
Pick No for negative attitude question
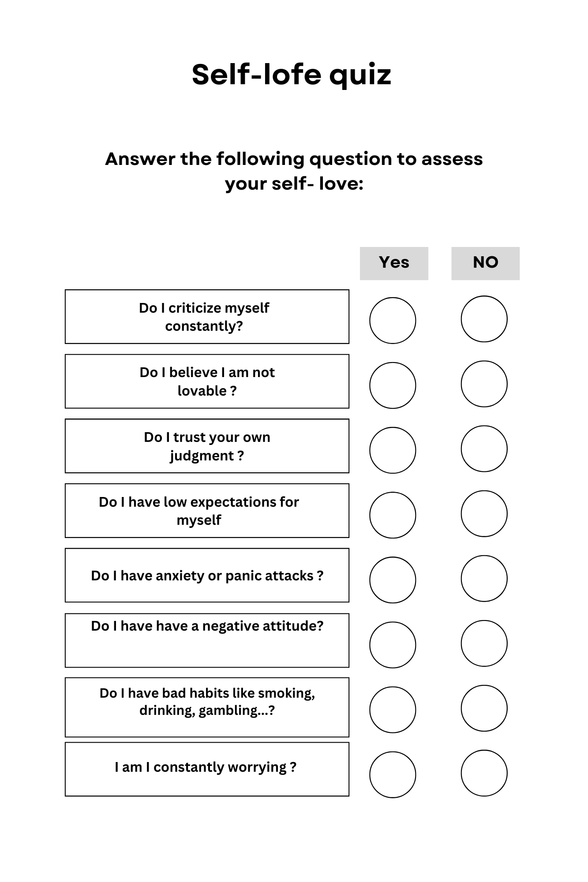coord(484,643)
